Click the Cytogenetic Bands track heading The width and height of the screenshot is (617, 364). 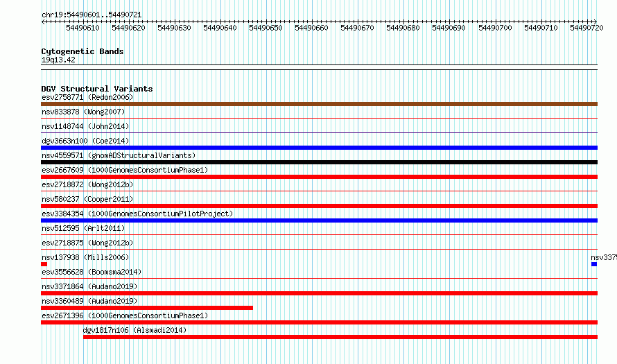click(82, 51)
